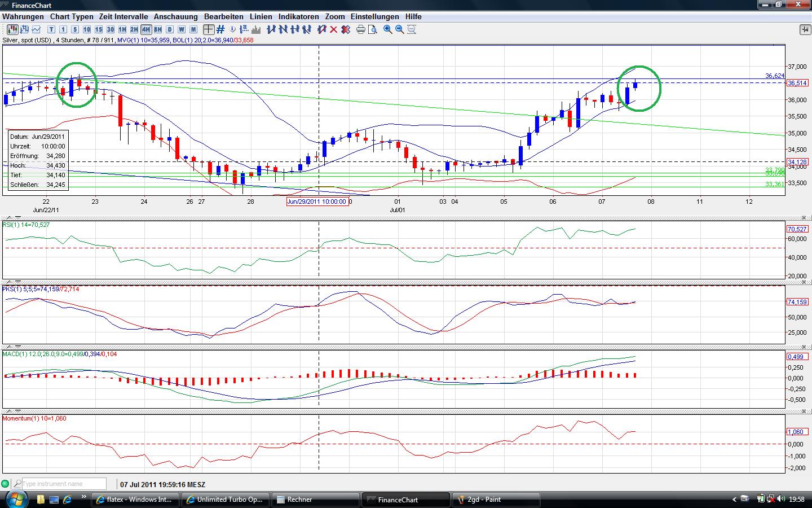Select the candlestick chart type icon
Screen dimensions: 812x508
click(x=12, y=29)
